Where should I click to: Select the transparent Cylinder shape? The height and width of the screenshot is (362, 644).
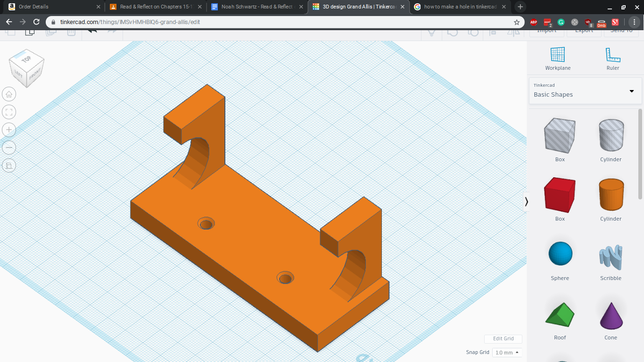pyautogui.click(x=611, y=137)
